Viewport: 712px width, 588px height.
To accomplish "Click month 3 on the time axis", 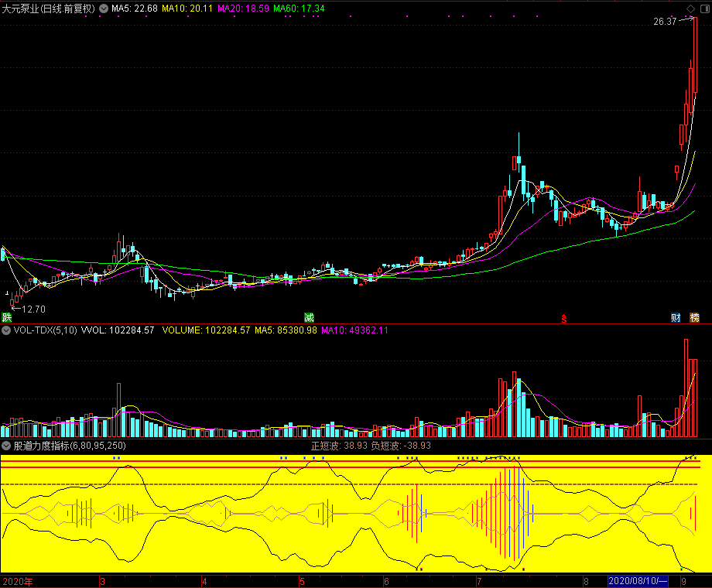I will point(103,582).
